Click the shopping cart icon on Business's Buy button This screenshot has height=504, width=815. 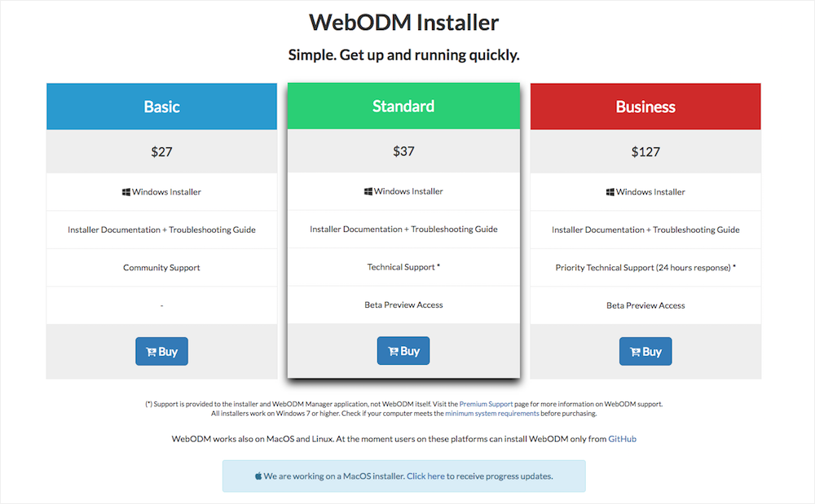634,351
